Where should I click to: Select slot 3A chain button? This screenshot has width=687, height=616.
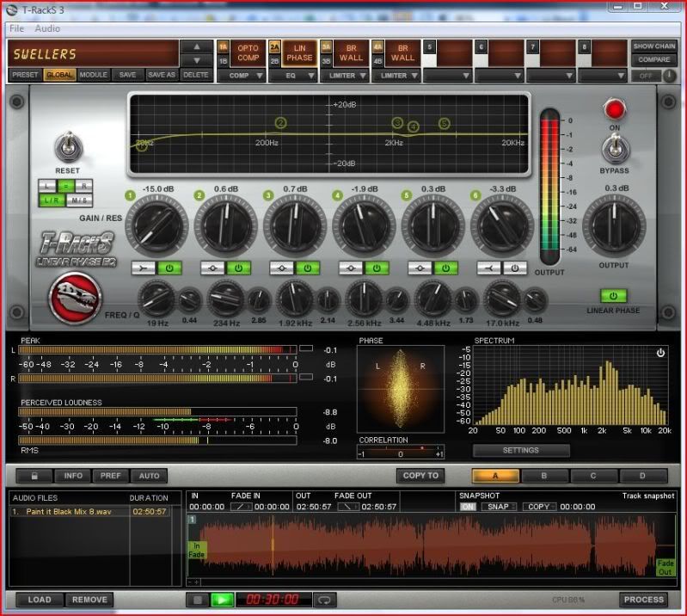point(326,47)
